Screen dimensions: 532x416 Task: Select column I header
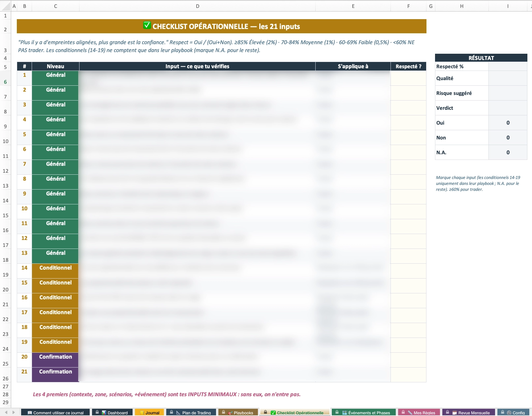(x=508, y=6)
